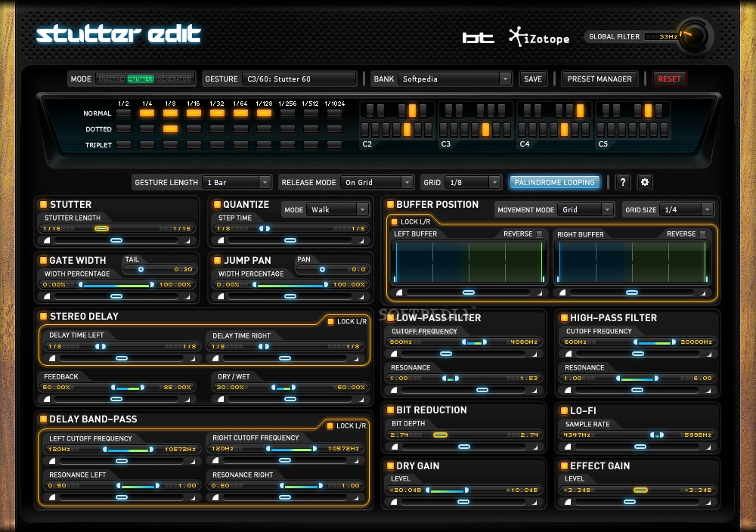The width and height of the screenshot is (756, 532).
Task: Select the 1/256 Dotted stutter value
Action: pyautogui.click(x=287, y=128)
